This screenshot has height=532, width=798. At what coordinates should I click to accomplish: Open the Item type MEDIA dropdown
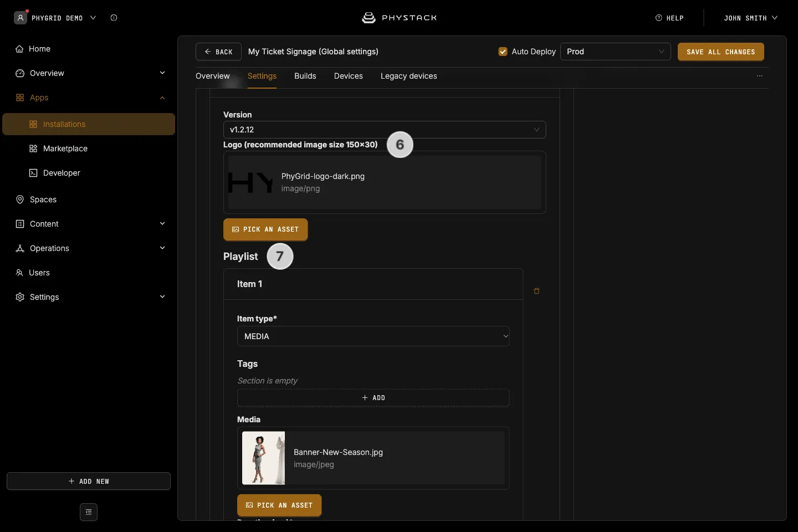pos(374,336)
